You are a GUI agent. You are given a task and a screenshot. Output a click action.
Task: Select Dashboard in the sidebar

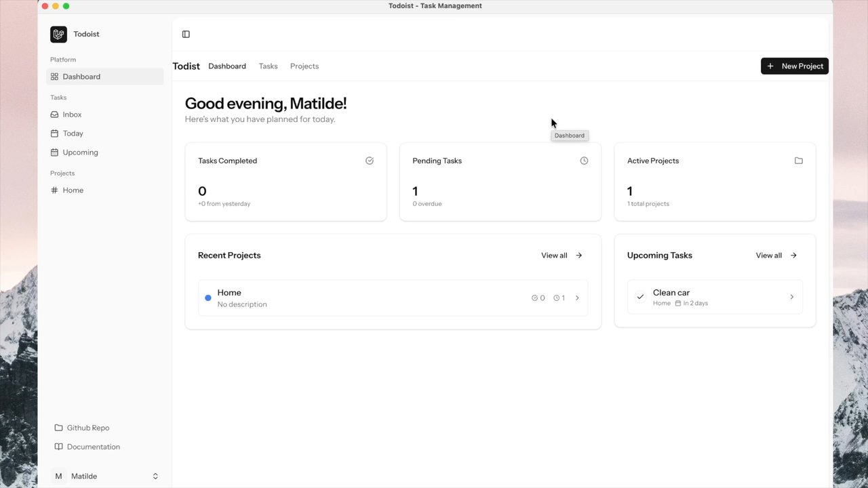click(x=105, y=77)
